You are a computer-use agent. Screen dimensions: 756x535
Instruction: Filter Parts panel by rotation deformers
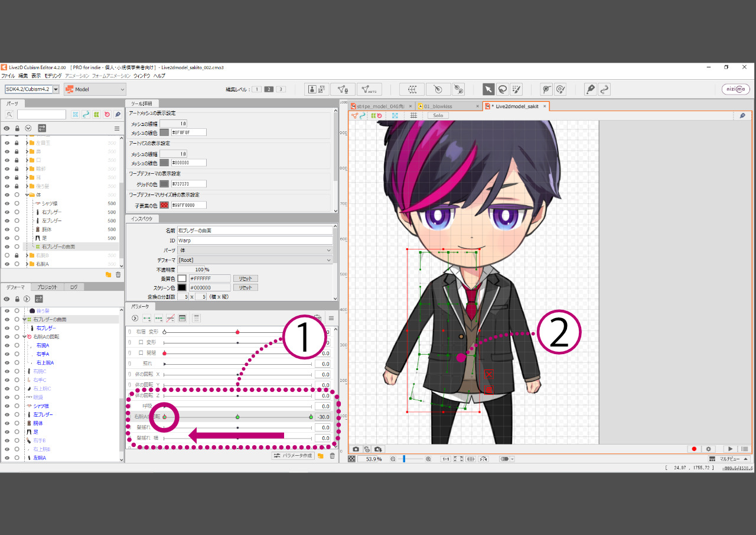[x=107, y=114]
